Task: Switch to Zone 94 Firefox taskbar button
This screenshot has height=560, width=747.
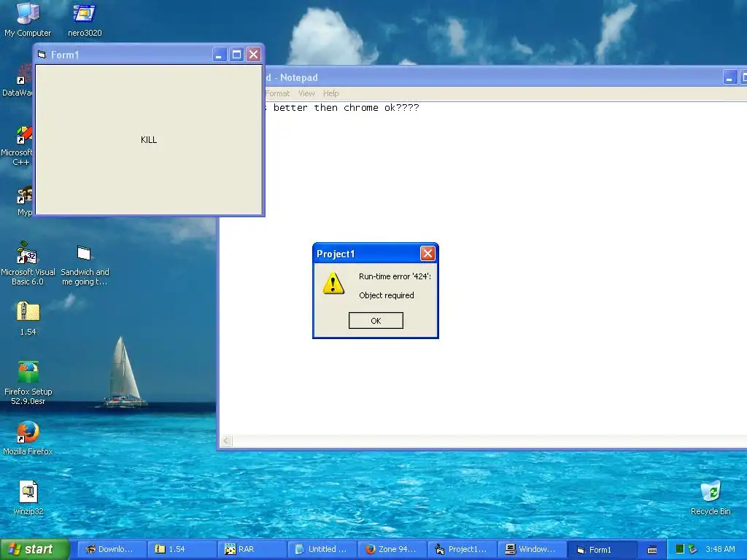Action: click(x=391, y=549)
